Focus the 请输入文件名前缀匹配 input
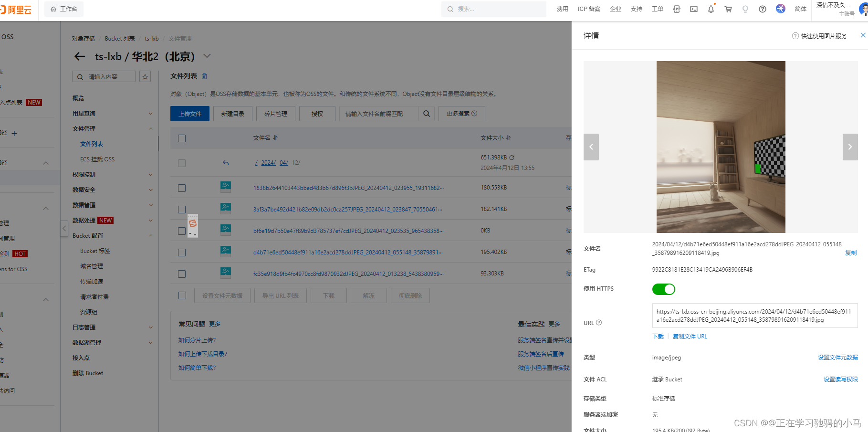This screenshot has height=432, width=868. [x=379, y=114]
